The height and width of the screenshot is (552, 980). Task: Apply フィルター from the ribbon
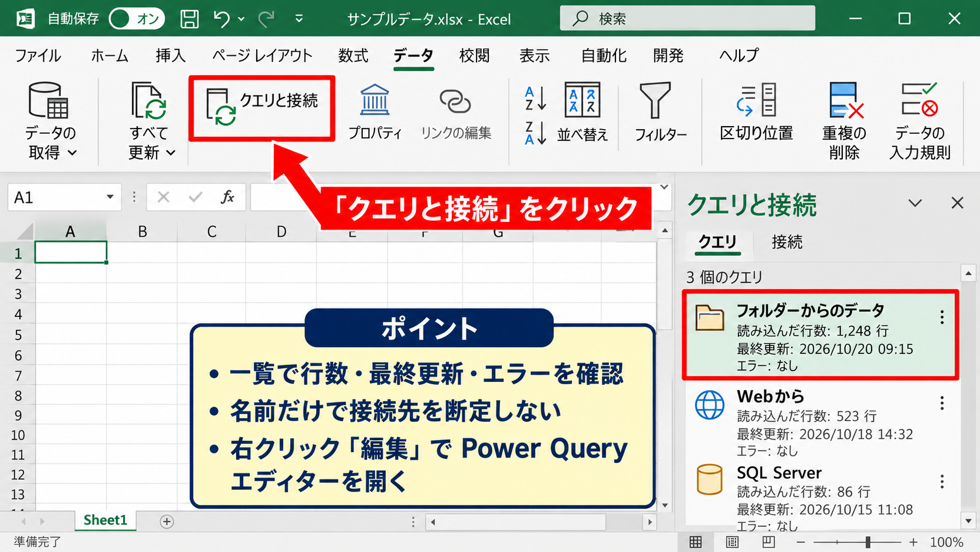661,111
